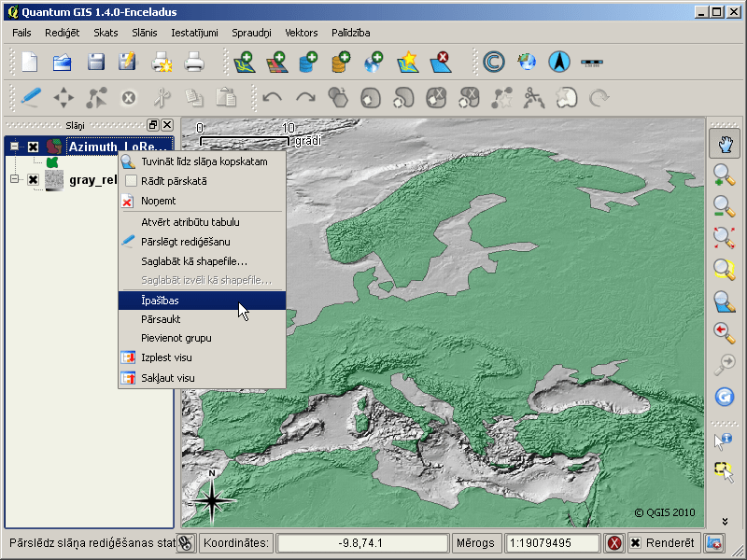The image size is (747, 560).
Task: Click the Scale Bar plugin icon
Action: pyautogui.click(x=592, y=63)
